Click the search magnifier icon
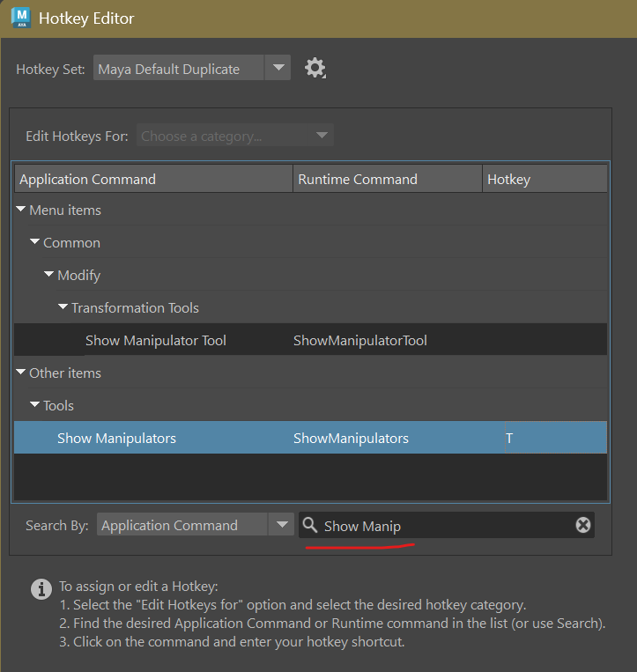This screenshot has height=672, width=637. pyautogui.click(x=309, y=525)
